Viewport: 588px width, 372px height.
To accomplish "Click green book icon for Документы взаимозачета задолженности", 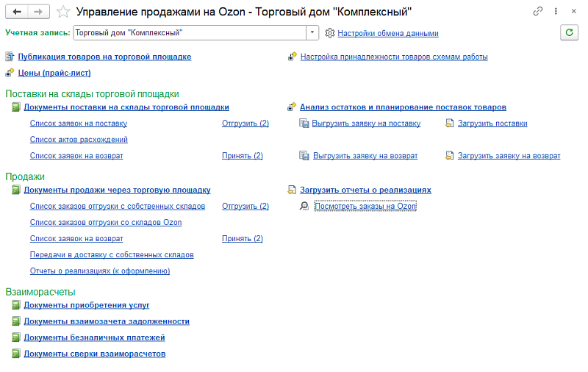I will coord(15,321).
